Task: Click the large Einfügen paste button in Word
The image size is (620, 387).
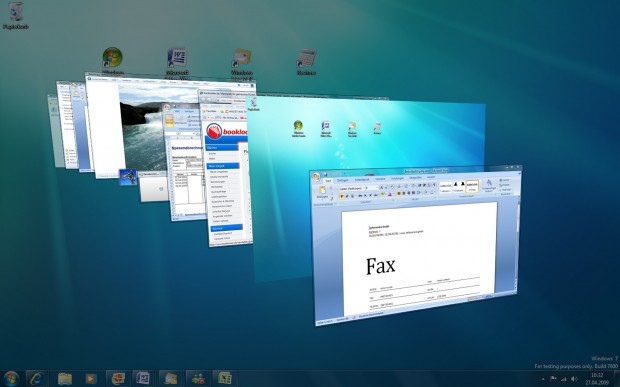Action: pyautogui.click(x=322, y=193)
